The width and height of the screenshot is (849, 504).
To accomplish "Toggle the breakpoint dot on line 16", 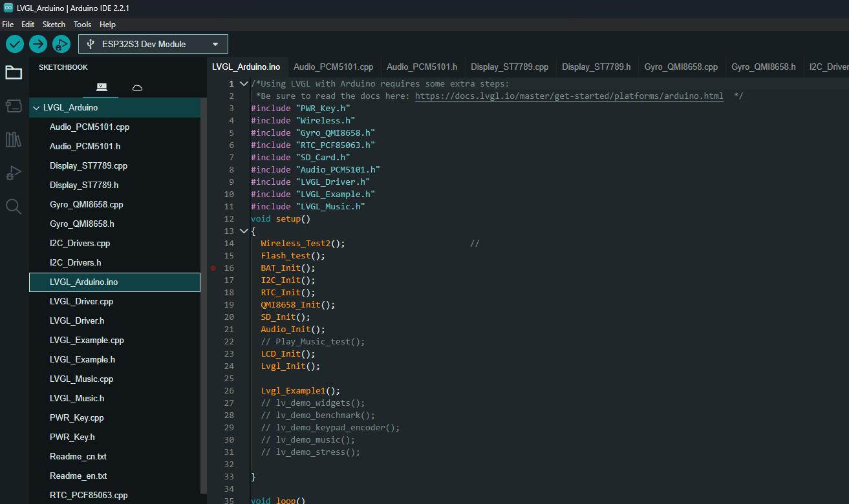I will coord(213,268).
